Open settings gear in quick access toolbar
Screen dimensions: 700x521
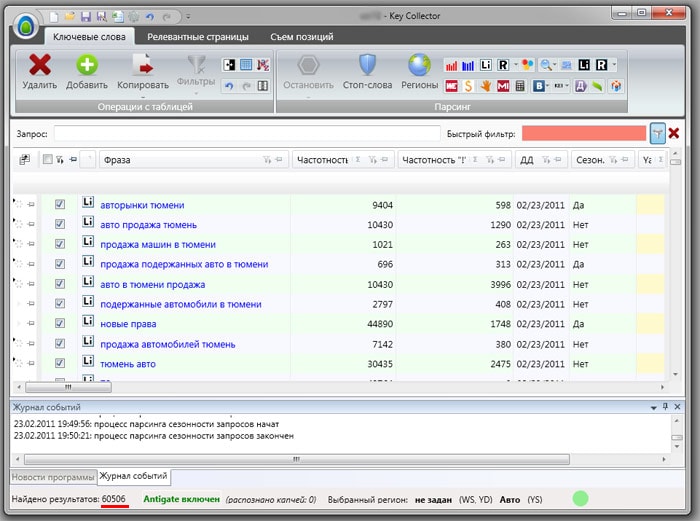(x=133, y=17)
